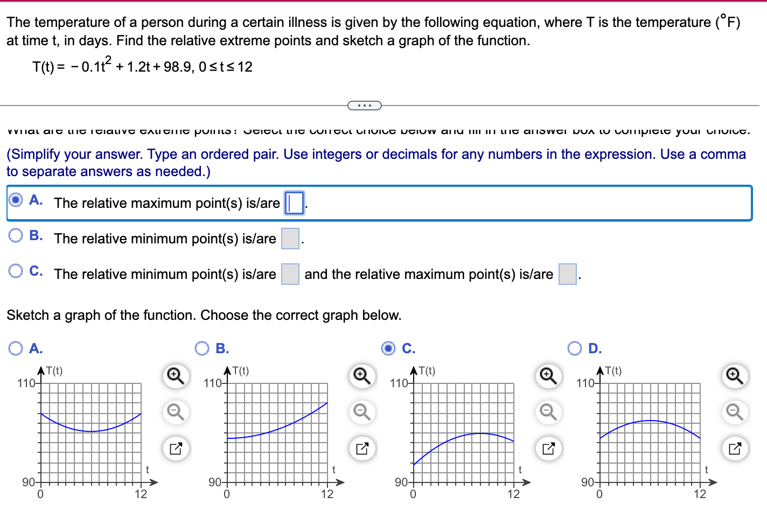The width and height of the screenshot is (767, 532).
Task: Open graph A in an enlarged view
Action: [175, 448]
